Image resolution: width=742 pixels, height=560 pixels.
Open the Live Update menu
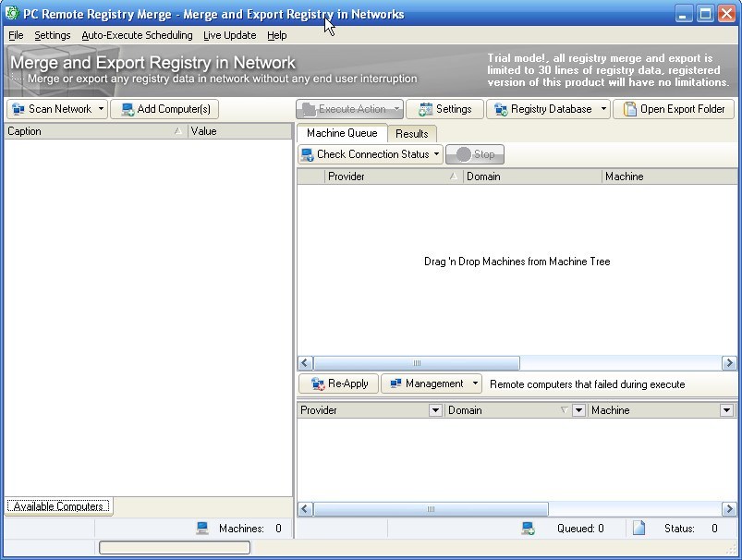tap(229, 35)
